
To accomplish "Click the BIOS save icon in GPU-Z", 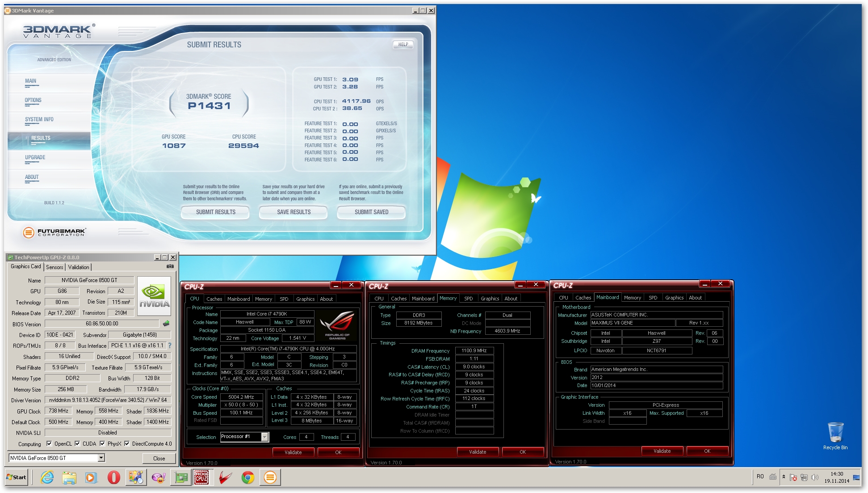I will pos(166,323).
